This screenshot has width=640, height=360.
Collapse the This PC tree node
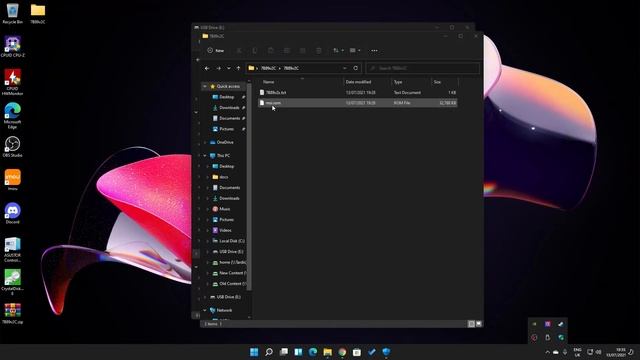click(205, 156)
